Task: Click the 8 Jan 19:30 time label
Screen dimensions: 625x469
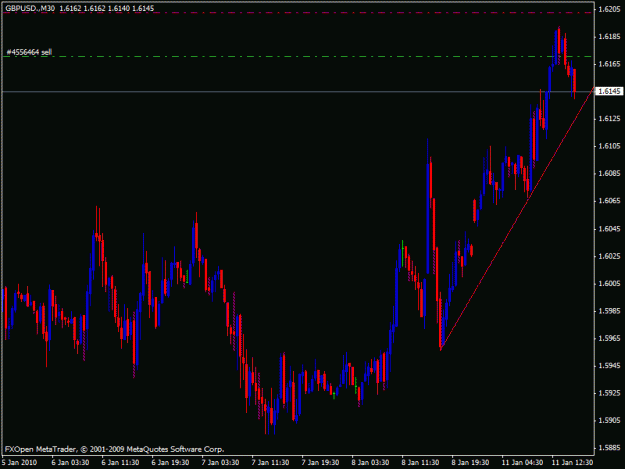Action: 470,463
